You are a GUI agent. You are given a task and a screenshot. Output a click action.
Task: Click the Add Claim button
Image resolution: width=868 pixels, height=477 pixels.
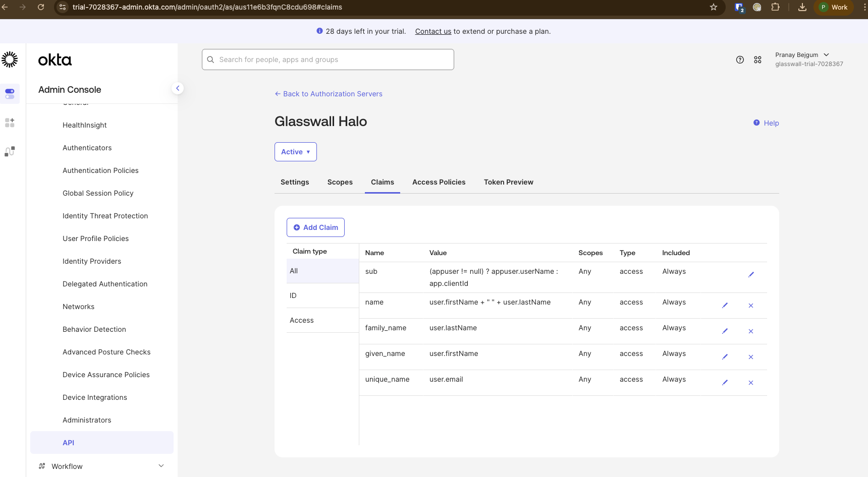(315, 227)
